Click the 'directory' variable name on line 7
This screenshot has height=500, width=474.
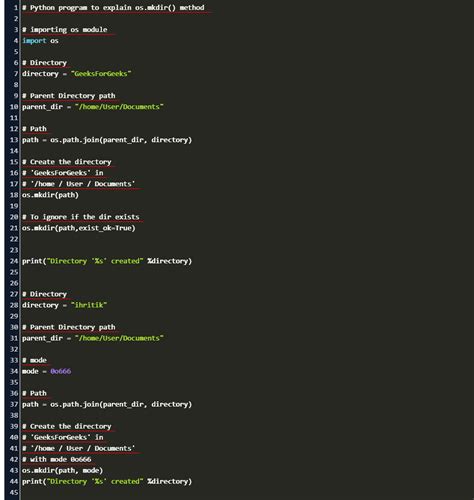click(40, 74)
